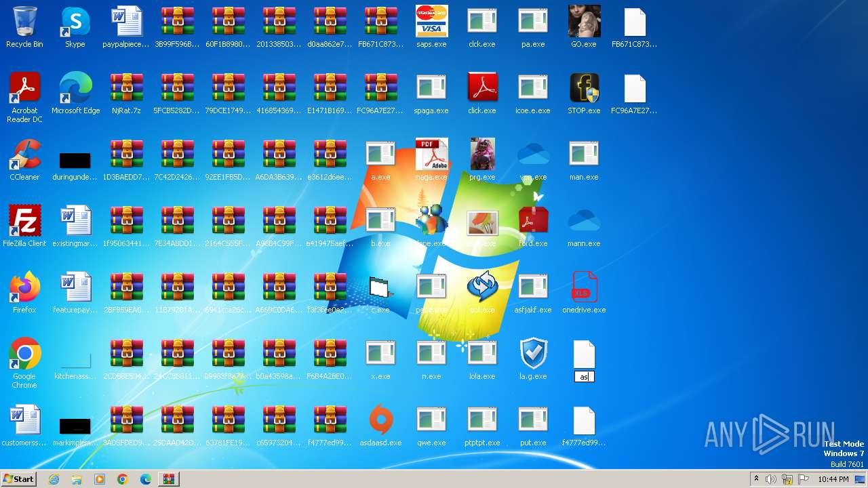The image size is (868, 488).
Task: Open the volume speaker tray icon
Action: pyautogui.click(x=771, y=479)
